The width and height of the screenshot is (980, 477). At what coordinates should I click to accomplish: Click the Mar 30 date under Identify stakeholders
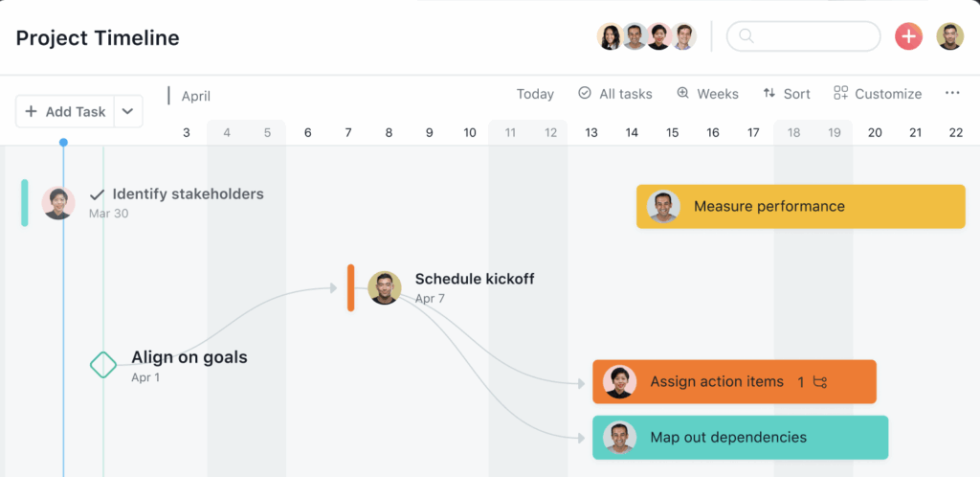[x=109, y=214]
